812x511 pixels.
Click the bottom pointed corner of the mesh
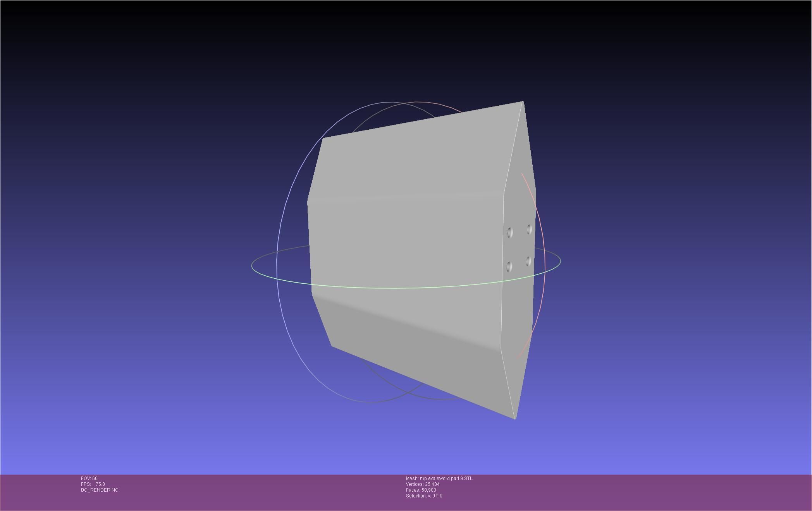pyautogui.click(x=515, y=418)
